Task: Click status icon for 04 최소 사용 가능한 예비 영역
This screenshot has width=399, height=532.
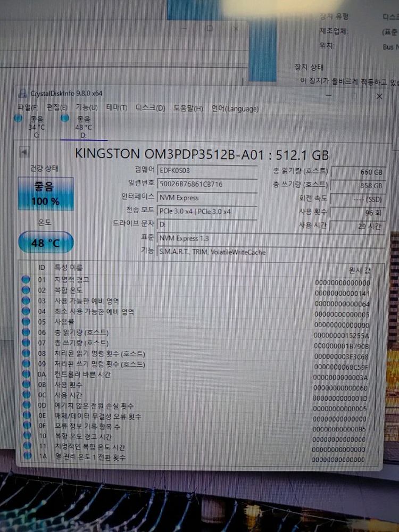Action: [x=26, y=311]
